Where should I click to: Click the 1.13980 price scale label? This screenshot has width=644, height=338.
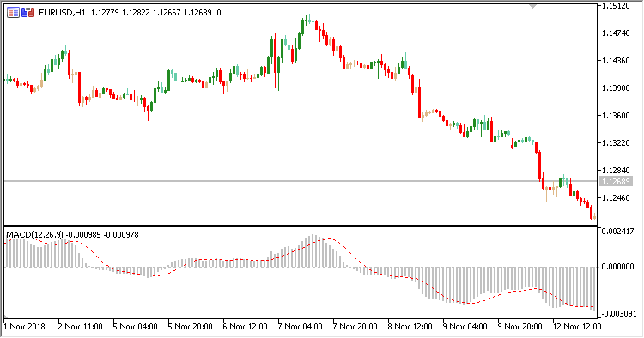(x=616, y=88)
